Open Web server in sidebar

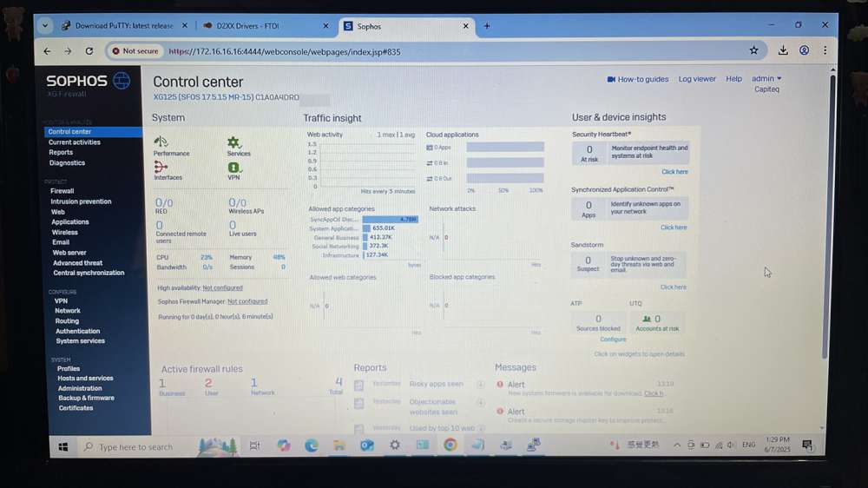(x=69, y=253)
